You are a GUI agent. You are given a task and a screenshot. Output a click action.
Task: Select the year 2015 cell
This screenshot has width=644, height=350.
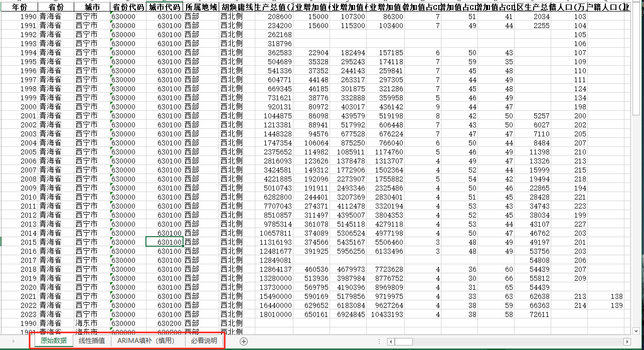click(20, 242)
